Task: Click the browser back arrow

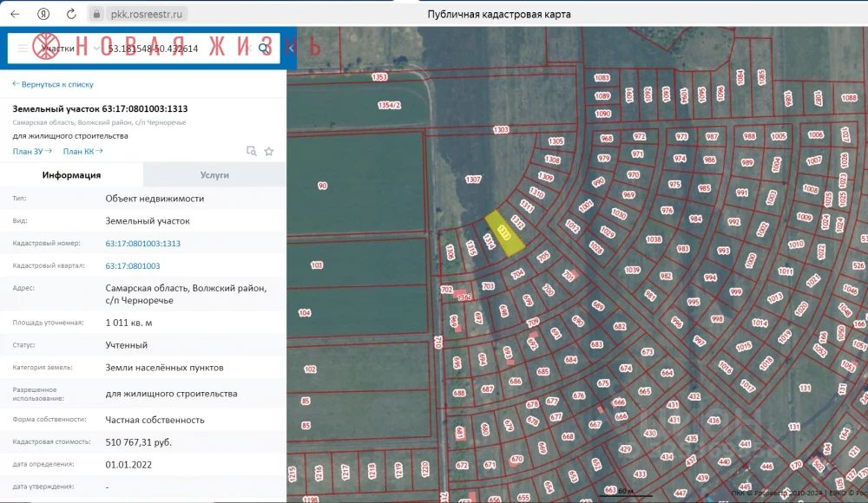Action: (x=15, y=14)
